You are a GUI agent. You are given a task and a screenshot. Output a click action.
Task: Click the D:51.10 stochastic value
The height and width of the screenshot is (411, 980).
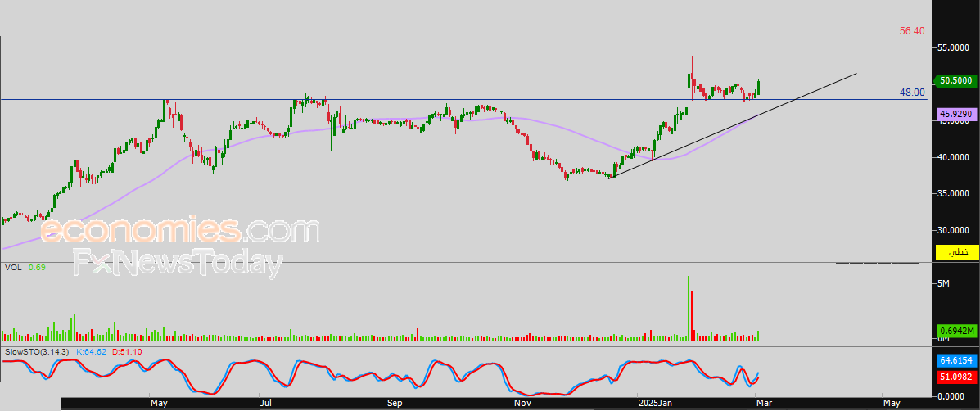click(x=127, y=352)
